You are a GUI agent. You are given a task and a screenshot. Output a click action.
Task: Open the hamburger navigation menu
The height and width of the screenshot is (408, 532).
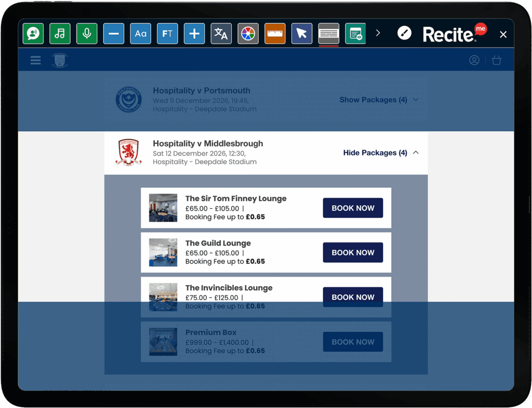(x=36, y=60)
